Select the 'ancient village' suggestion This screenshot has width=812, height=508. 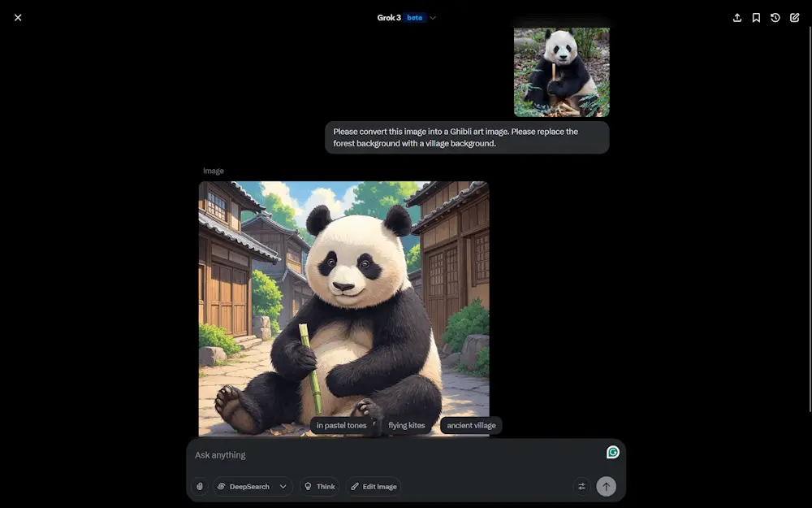click(x=471, y=426)
